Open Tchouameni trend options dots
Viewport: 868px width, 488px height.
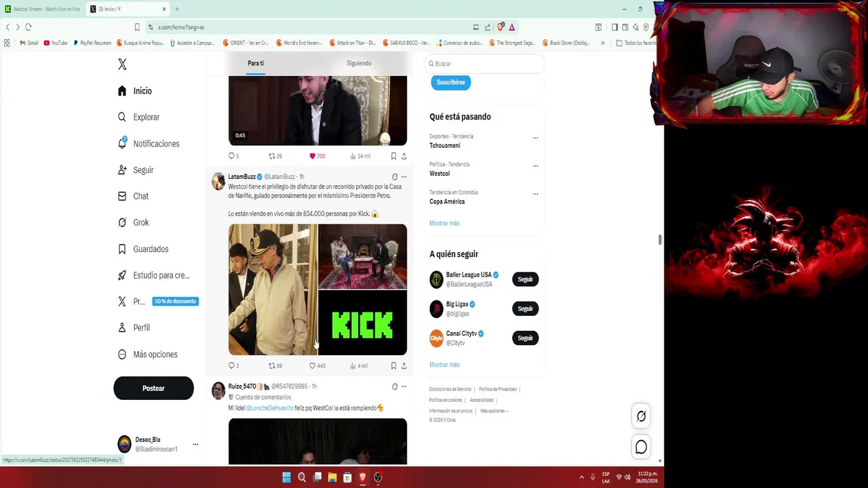535,138
